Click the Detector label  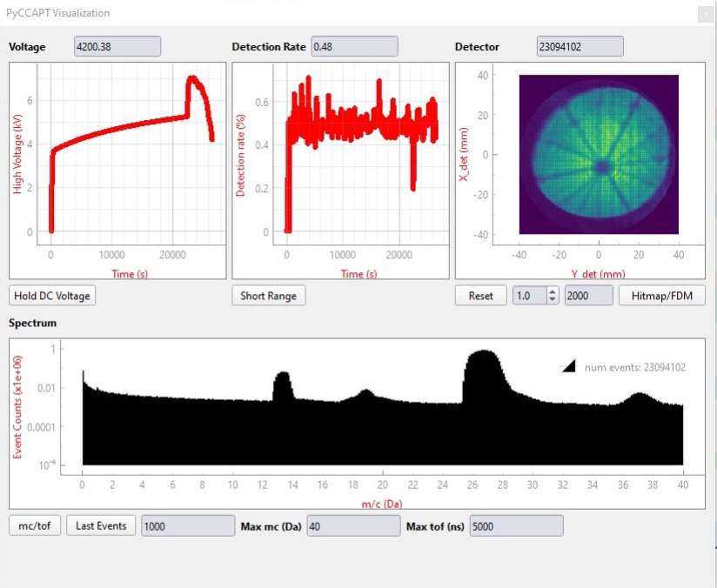[x=477, y=47]
